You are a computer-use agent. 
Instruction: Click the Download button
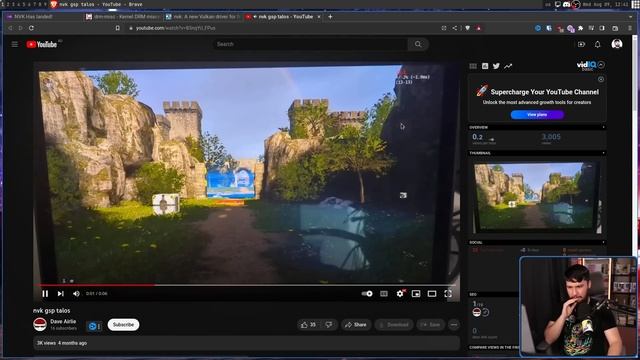[x=394, y=324]
